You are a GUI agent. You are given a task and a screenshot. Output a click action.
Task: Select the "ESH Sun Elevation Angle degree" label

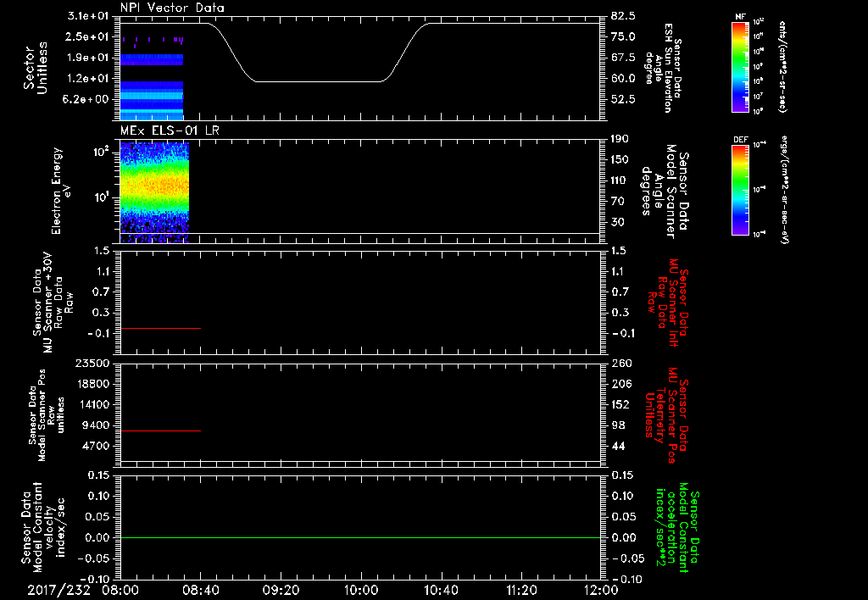click(663, 68)
